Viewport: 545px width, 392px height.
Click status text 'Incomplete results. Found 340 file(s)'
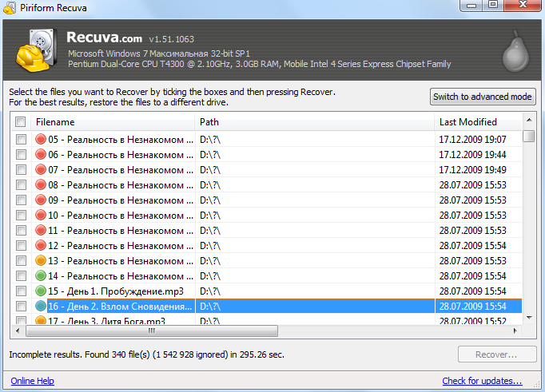[79, 354]
